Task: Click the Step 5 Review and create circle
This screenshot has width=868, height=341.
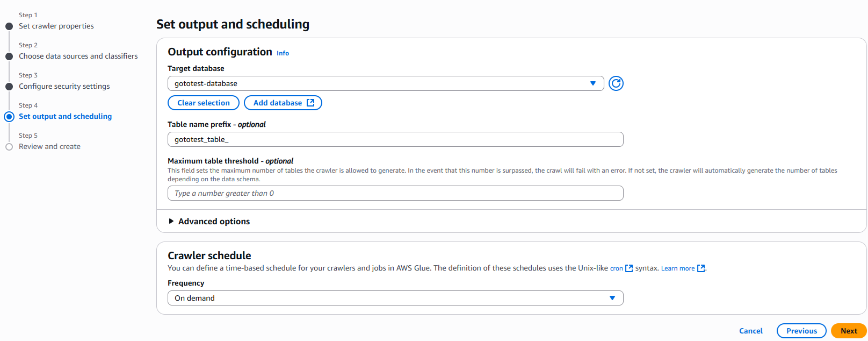Action: click(x=9, y=147)
